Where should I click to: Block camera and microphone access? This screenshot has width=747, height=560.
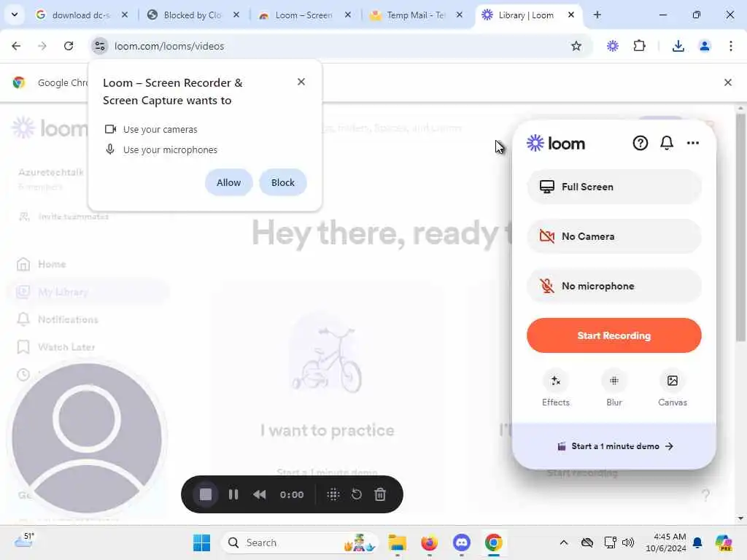[x=282, y=182]
